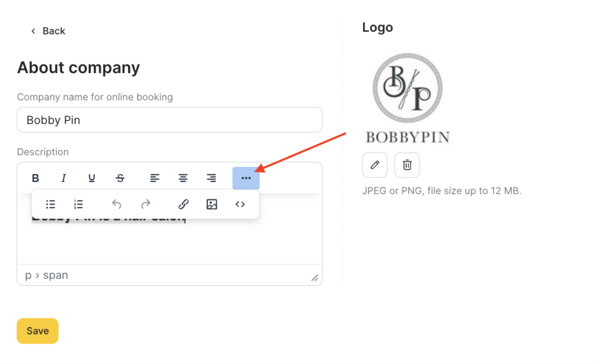Apply strikethrough formatting
Viewport: 594px width, 364px height.
tap(120, 178)
